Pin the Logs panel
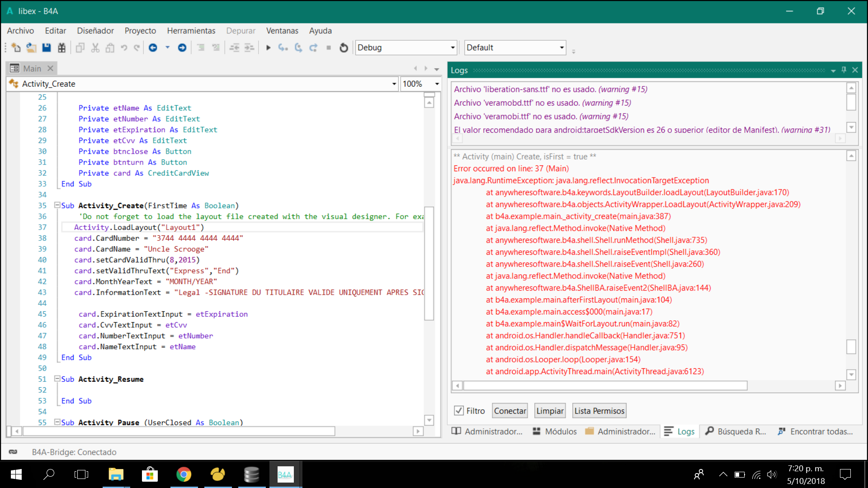This screenshot has width=868, height=488. pyautogui.click(x=844, y=70)
